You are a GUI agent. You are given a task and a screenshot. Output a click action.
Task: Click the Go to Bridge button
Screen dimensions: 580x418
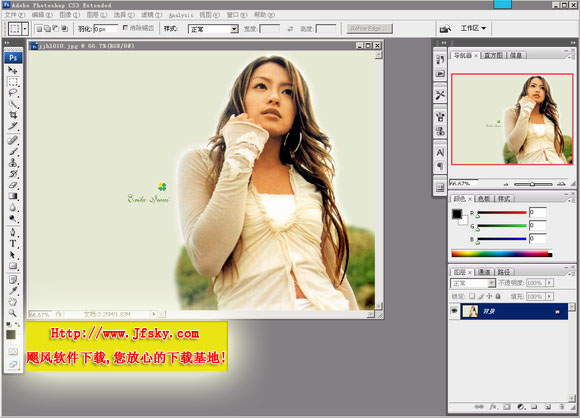coord(445,28)
